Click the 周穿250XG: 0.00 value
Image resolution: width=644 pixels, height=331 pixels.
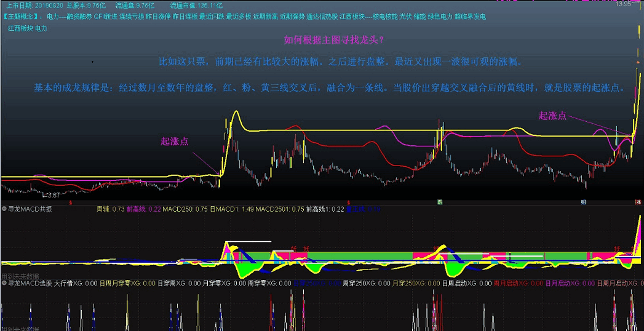pos(367,284)
